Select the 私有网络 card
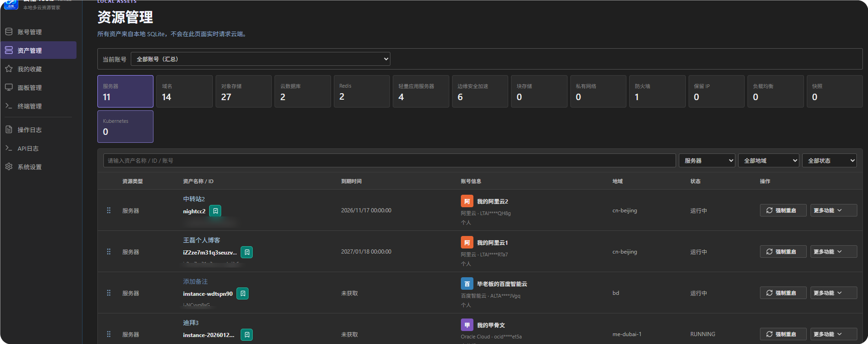The height and width of the screenshot is (344, 868). pyautogui.click(x=598, y=91)
